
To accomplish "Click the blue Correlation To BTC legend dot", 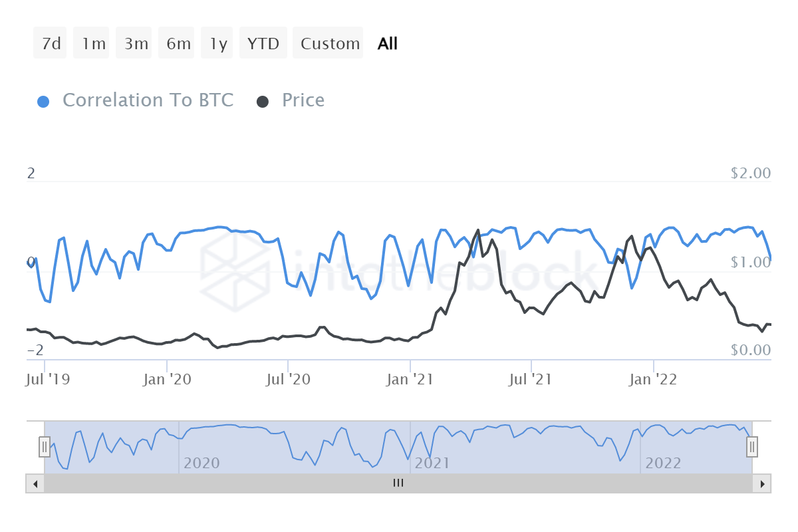I will [x=43, y=102].
